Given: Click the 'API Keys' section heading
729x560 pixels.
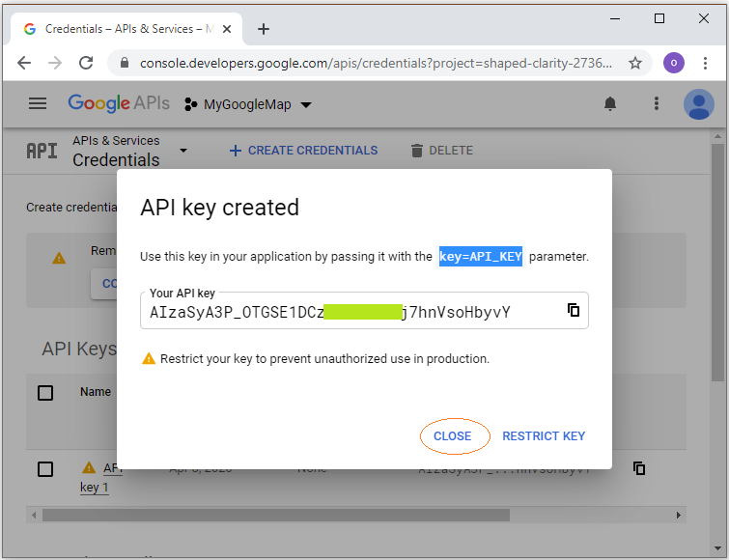Looking at the screenshot, I should click(x=79, y=349).
